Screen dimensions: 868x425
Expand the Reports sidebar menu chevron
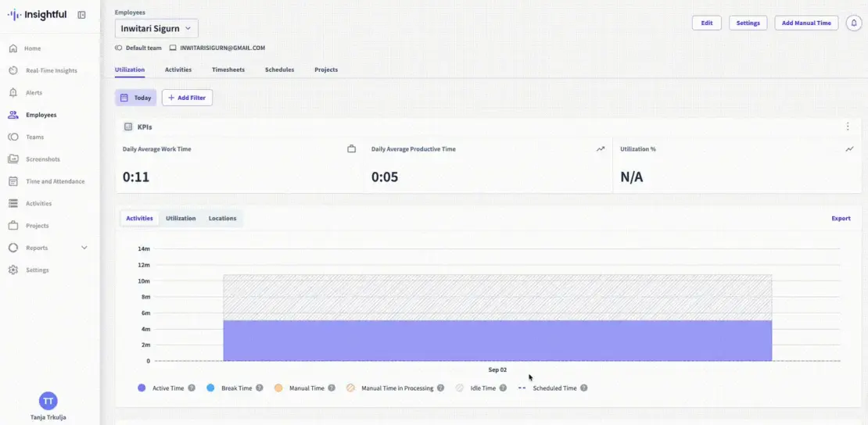pyautogui.click(x=84, y=248)
